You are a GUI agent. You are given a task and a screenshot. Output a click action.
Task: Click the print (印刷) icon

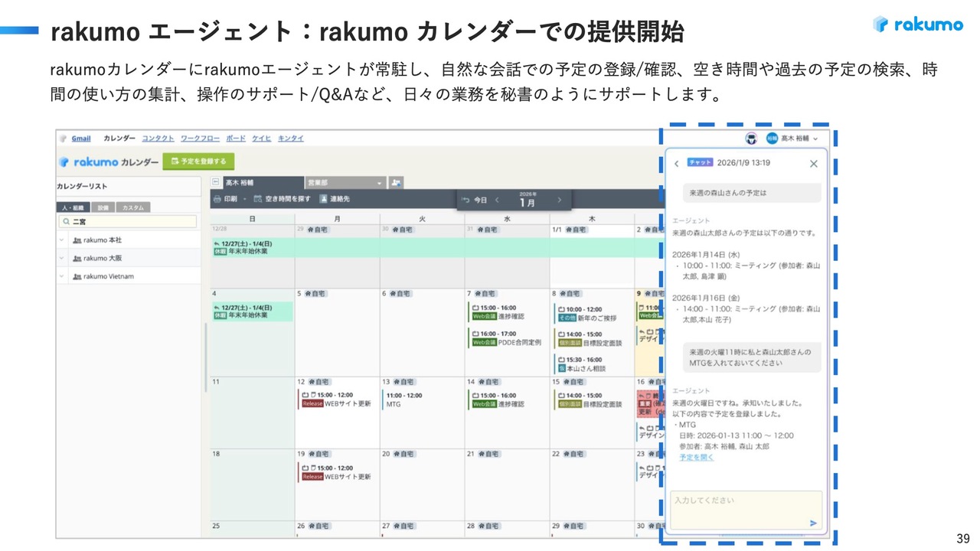(217, 199)
